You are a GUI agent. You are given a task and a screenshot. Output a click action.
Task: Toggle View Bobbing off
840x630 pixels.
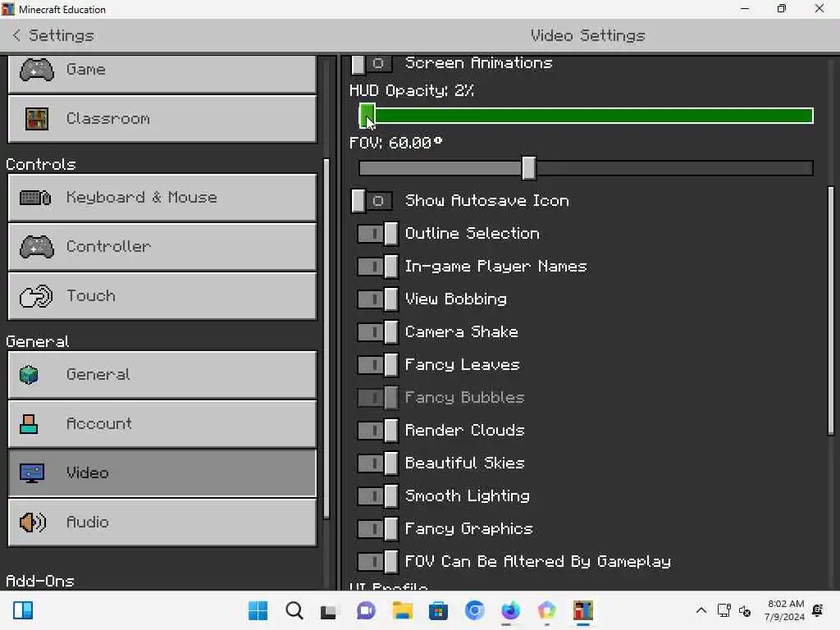pyautogui.click(x=377, y=299)
